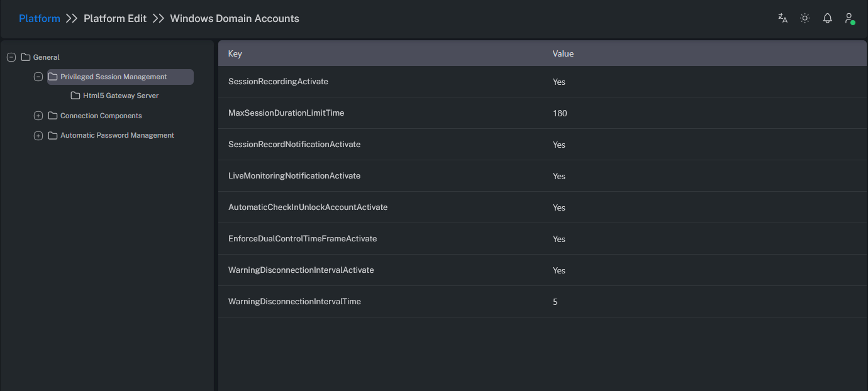Screen dimensions: 868x391
Task: Navigate to Platform Edit breadcrumb
Action: tap(115, 19)
